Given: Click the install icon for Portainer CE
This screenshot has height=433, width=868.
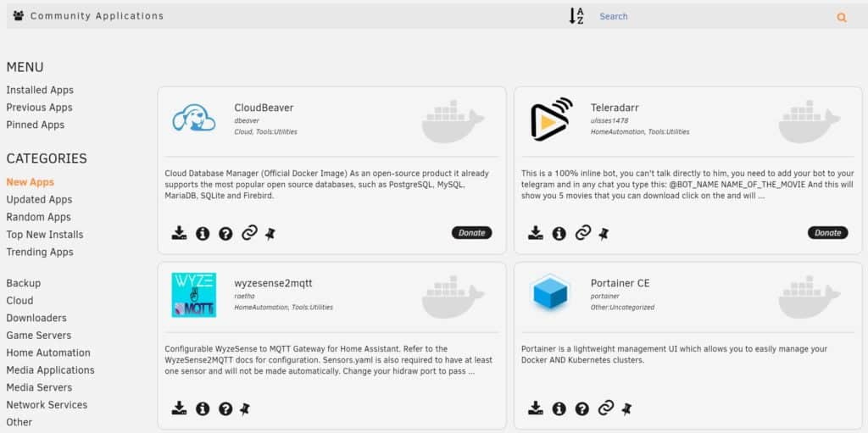Looking at the screenshot, I should [x=536, y=408].
